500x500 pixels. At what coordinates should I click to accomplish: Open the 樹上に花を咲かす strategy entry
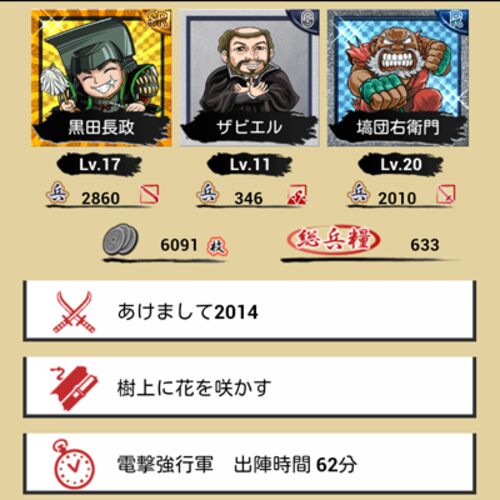coord(250,387)
